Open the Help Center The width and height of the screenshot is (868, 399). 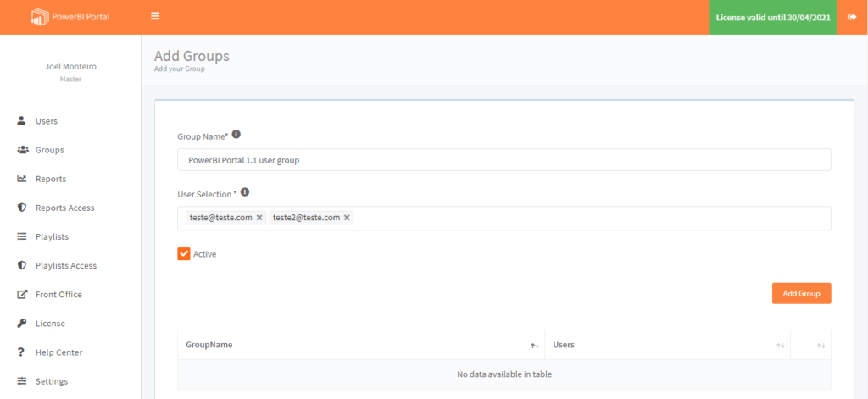(x=58, y=352)
